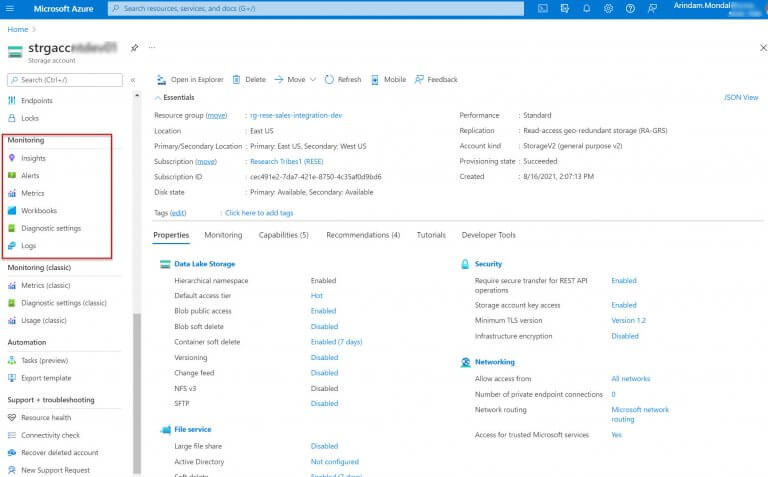Collapse the left sidebar menu
The image size is (768, 477).
[x=133, y=80]
